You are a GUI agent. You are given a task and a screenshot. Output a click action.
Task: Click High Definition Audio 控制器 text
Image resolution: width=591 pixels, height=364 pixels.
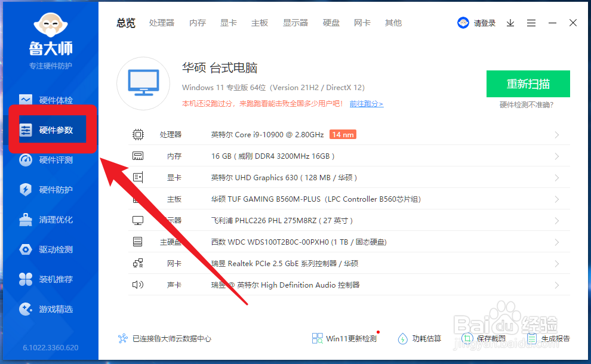point(285,285)
